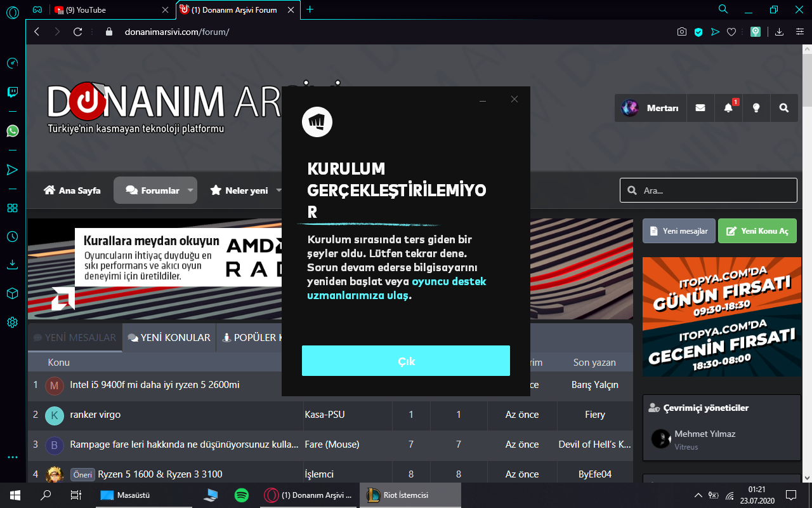Screen dimensions: 812x508
Task: Expand the Forumlar dropdown arrow
Action: 190,190
